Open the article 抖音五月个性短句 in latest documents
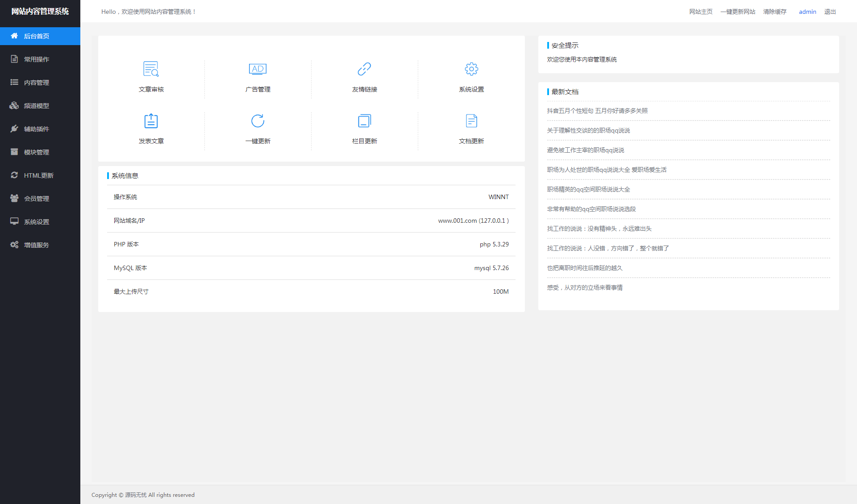The width and height of the screenshot is (857, 504). [x=597, y=111]
